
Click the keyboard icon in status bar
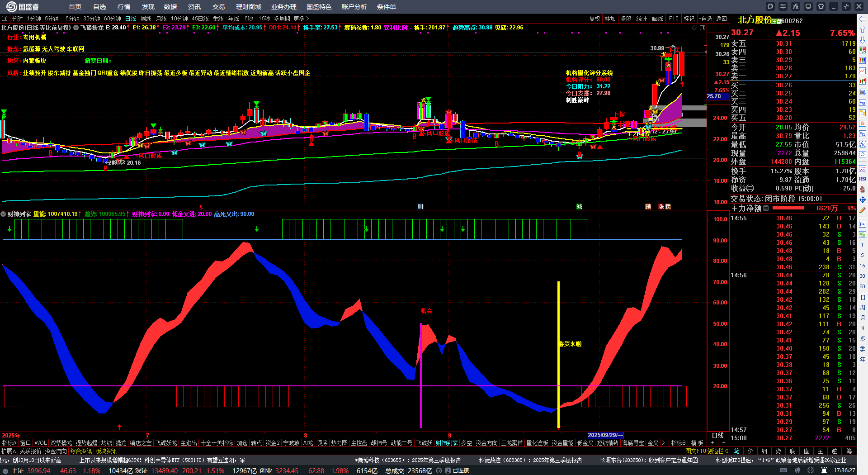click(783, 470)
